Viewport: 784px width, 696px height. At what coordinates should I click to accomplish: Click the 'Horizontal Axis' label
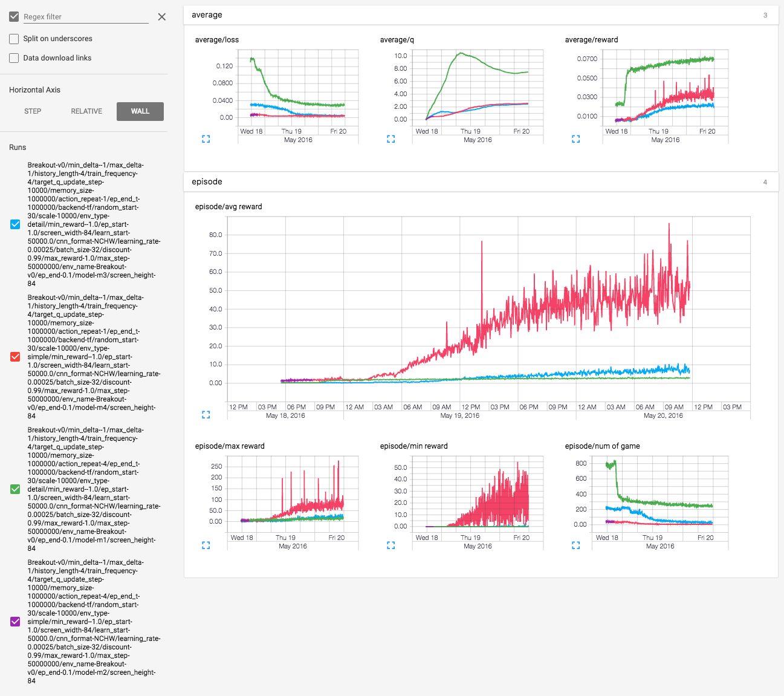(34, 90)
